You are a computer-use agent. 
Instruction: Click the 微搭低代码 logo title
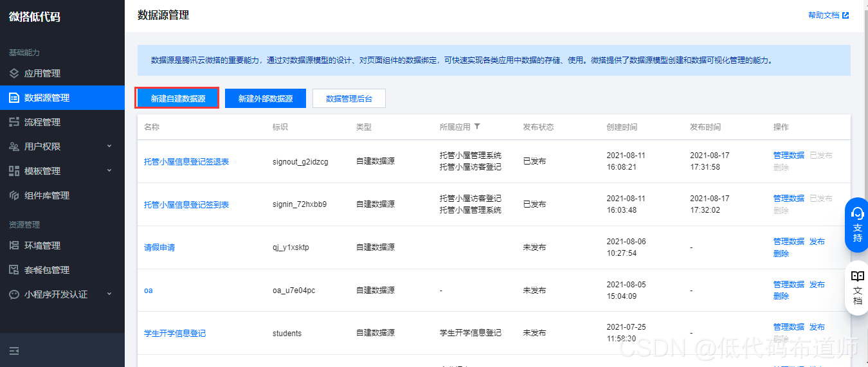click(34, 17)
